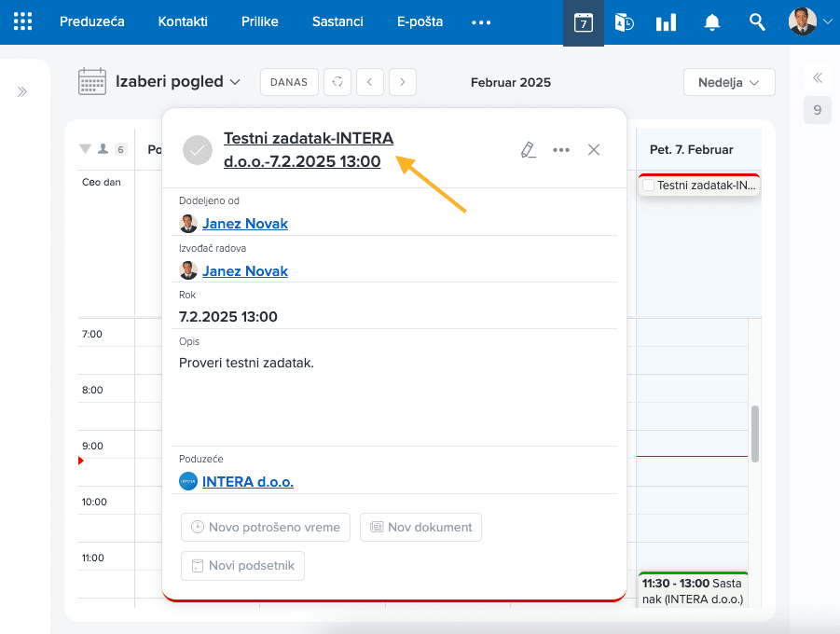Open the Prilike menu
The image size is (840, 634).
tap(260, 21)
